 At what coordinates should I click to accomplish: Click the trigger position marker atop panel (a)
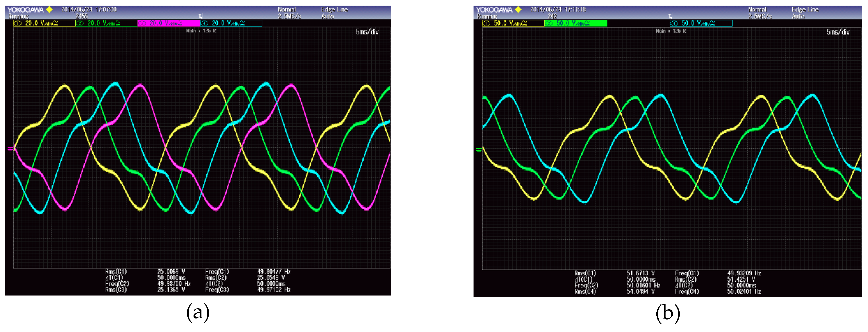(x=200, y=16)
